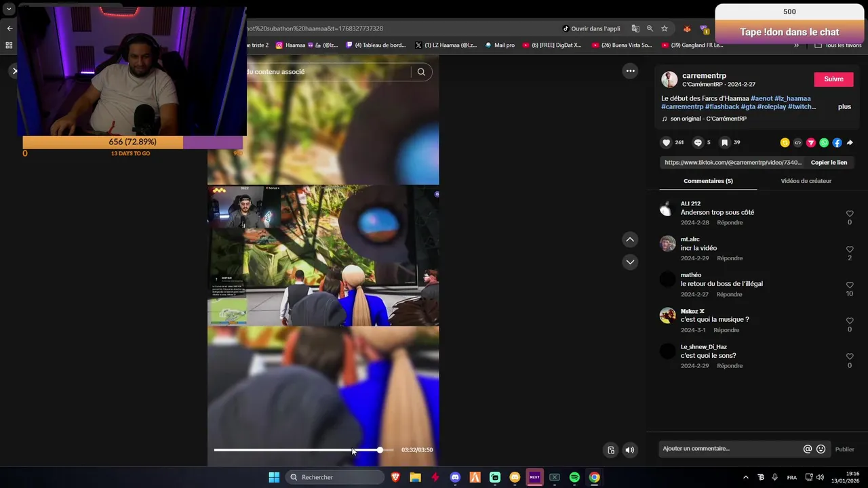
Task: Reply to Mskoz's comment
Action: (726, 330)
